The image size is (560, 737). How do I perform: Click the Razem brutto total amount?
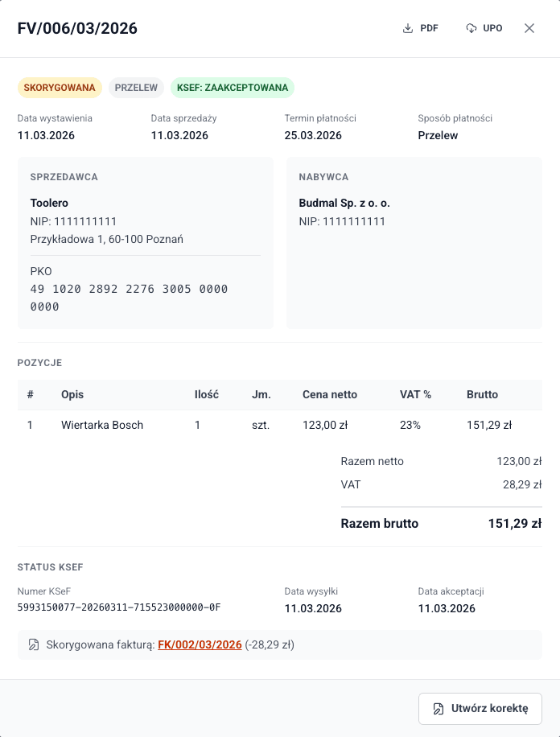click(514, 524)
